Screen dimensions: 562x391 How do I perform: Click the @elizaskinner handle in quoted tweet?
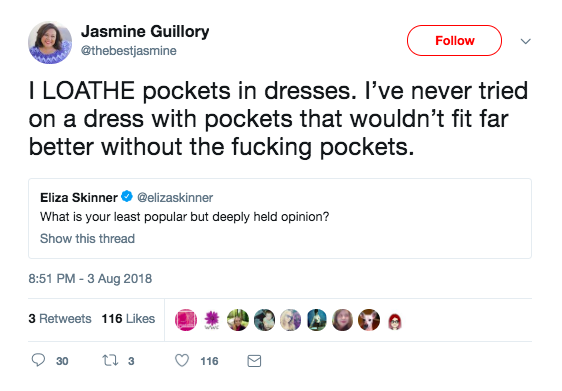point(175,197)
